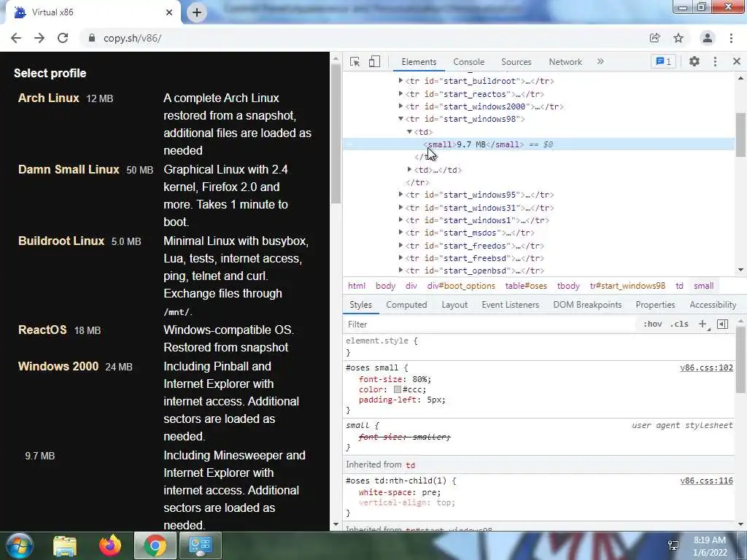Launch Firefox from taskbar
Image resolution: width=747 pixels, height=560 pixels.
click(x=110, y=545)
